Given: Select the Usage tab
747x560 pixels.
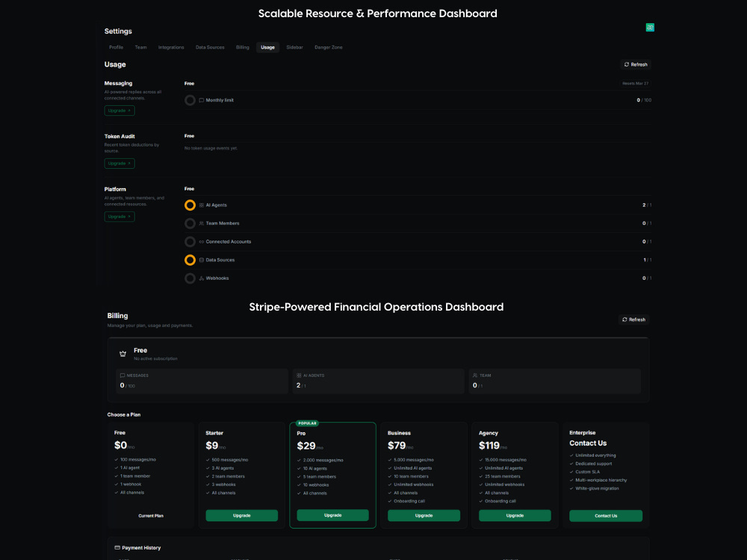Looking at the screenshot, I should tap(267, 47).
